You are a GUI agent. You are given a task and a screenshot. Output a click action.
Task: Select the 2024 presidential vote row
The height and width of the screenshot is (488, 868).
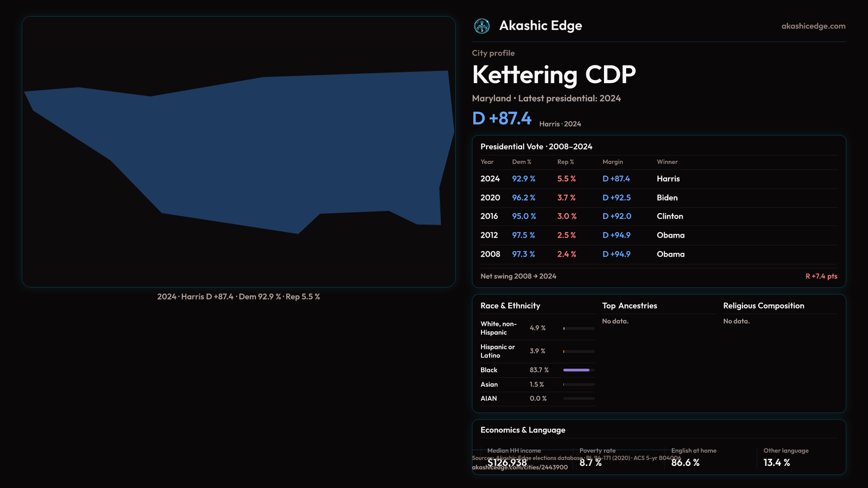point(658,179)
